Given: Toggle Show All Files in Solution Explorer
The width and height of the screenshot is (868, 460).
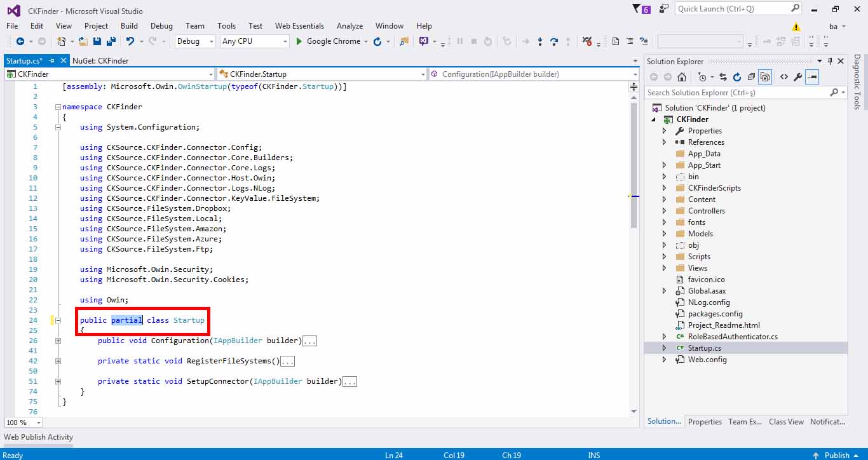Looking at the screenshot, I should [766, 77].
